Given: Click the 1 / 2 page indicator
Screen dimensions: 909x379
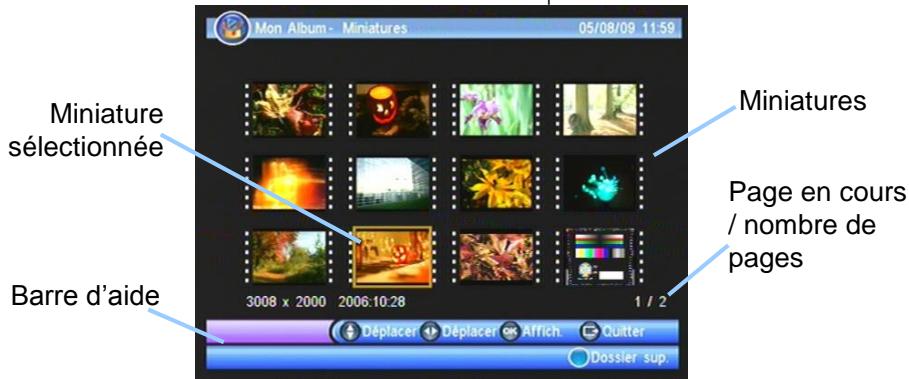Looking at the screenshot, I should (x=650, y=302).
